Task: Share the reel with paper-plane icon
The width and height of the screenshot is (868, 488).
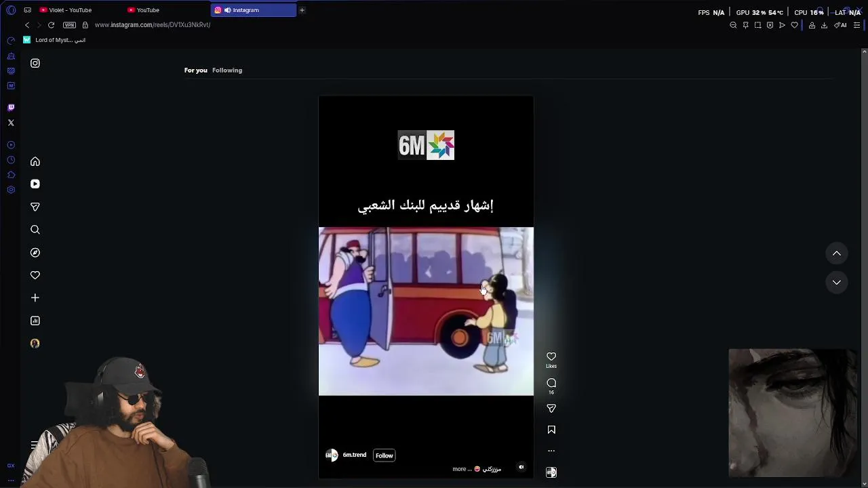Action: (x=551, y=408)
